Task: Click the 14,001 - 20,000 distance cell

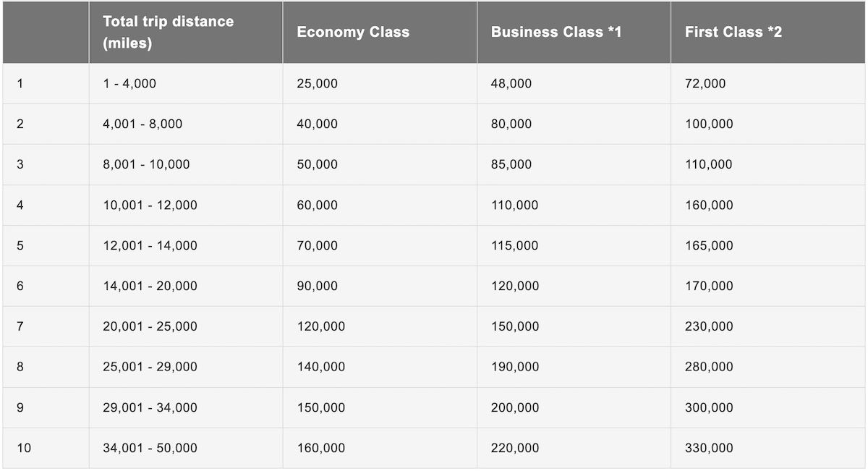Action: pyautogui.click(x=150, y=286)
